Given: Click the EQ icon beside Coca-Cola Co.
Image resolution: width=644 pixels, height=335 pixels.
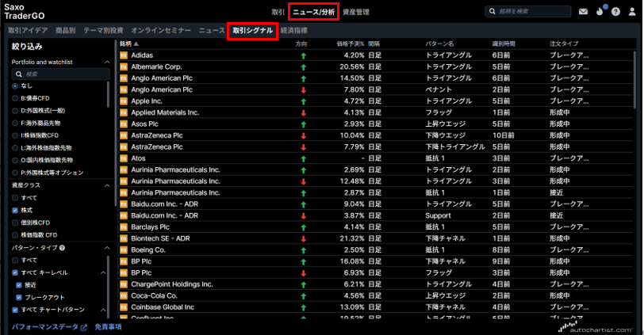Looking at the screenshot, I should click(123, 295).
